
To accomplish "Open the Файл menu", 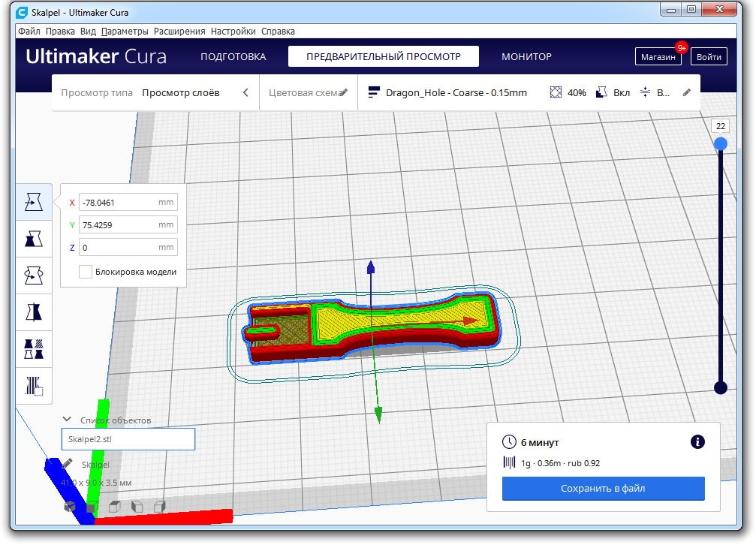I will [x=29, y=32].
